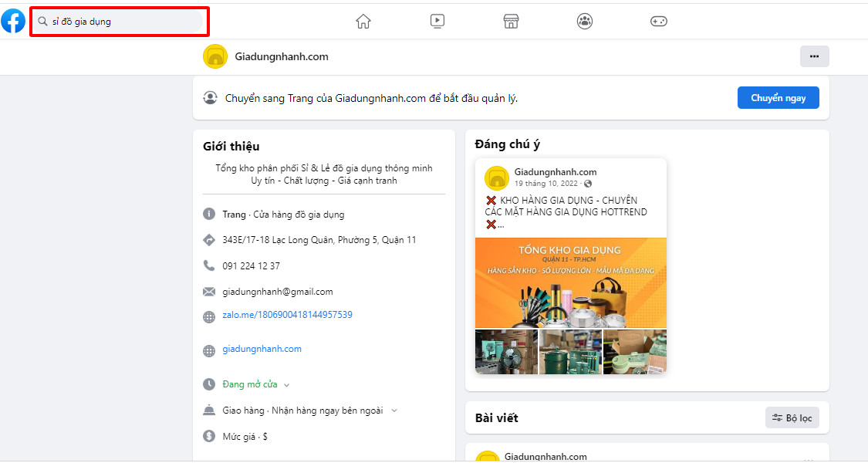Image resolution: width=868 pixels, height=463 pixels.
Task: Click the KHO HÀNG GIA DỤNG post text
Action: tap(566, 212)
